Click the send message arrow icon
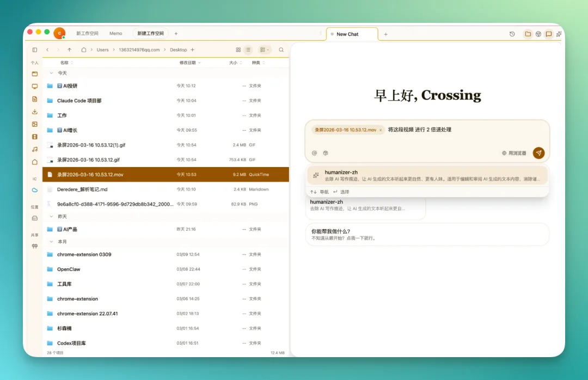The width and height of the screenshot is (588, 380). 538,153
